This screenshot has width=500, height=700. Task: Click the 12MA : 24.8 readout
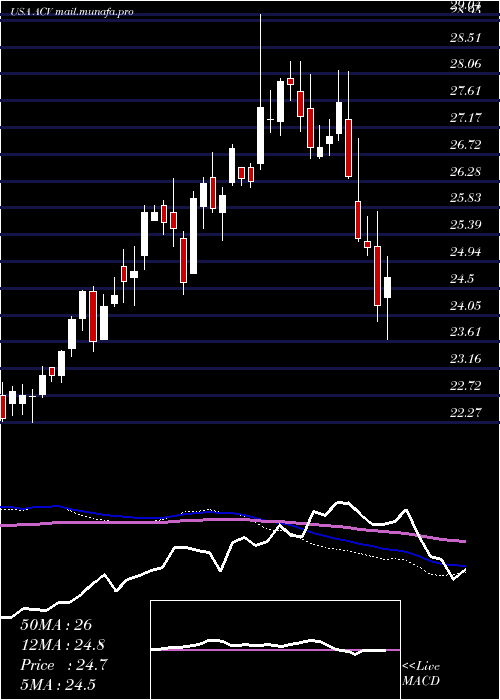(63, 645)
